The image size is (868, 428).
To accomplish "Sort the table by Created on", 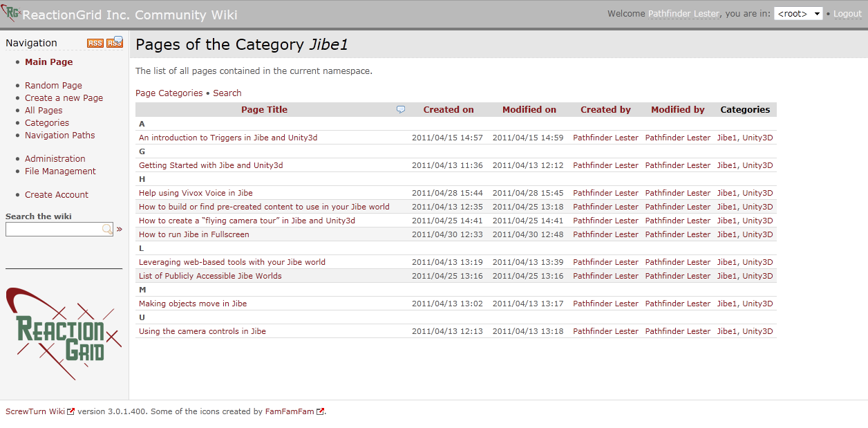I will coord(449,109).
